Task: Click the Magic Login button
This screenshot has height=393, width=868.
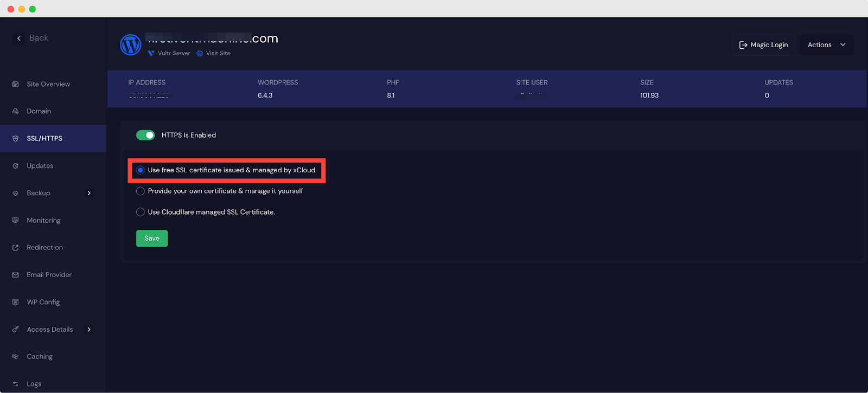Action: [764, 45]
